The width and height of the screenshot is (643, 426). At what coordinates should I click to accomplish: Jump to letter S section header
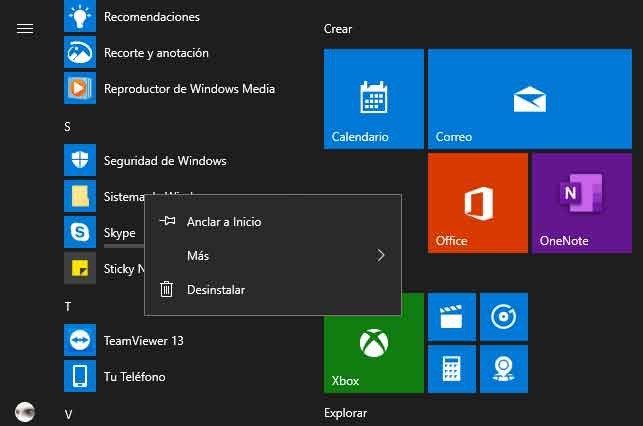pyautogui.click(x=67, y=127)
